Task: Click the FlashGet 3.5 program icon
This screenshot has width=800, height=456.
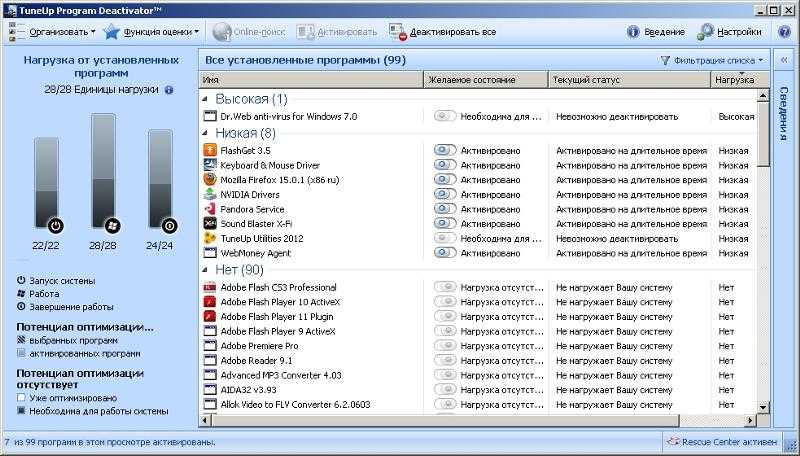Action: coord(210,150)
